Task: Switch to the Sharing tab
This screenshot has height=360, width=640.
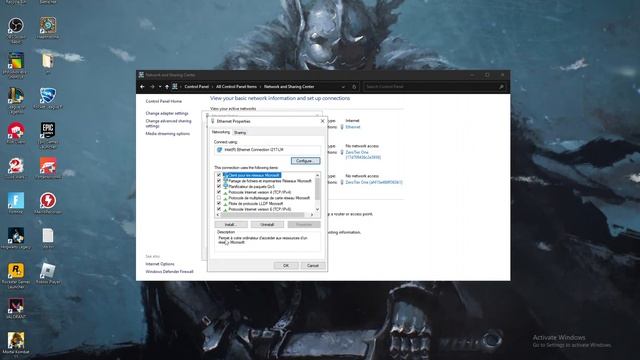Action: (x=240, y=133)
